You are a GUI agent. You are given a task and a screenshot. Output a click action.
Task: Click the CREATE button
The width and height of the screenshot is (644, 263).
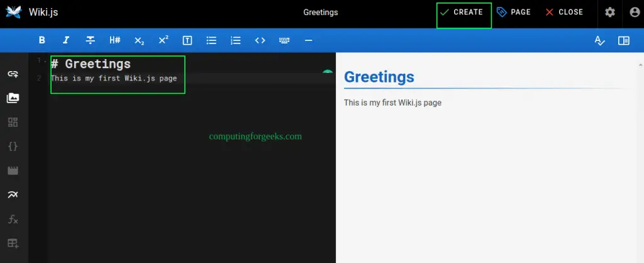(462, 13)
